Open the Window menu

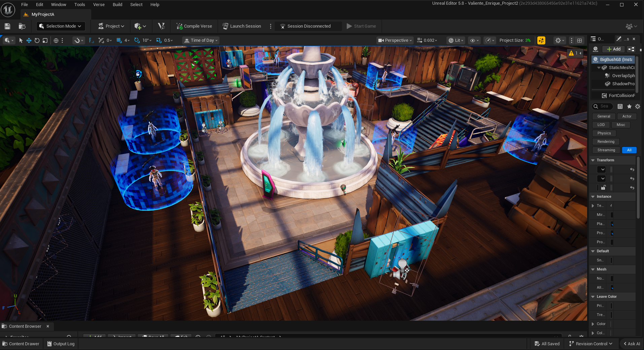[59, 4]
